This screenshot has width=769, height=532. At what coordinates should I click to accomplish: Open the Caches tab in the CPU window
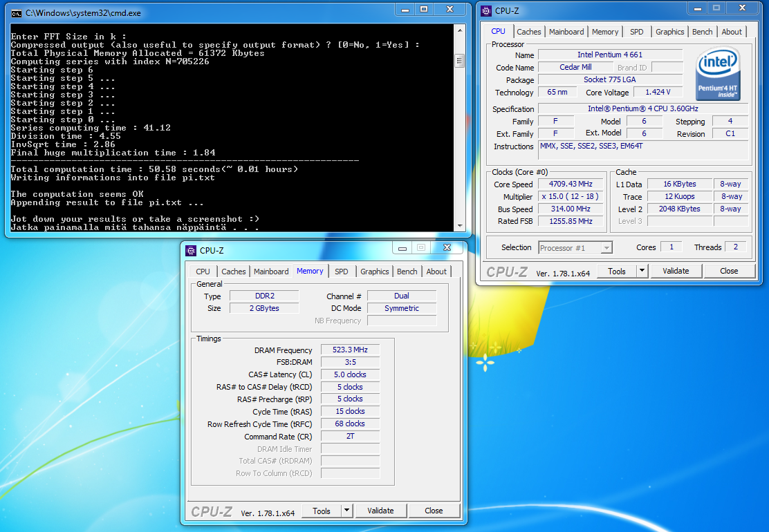pyautogui.click(x=528, y=32)
